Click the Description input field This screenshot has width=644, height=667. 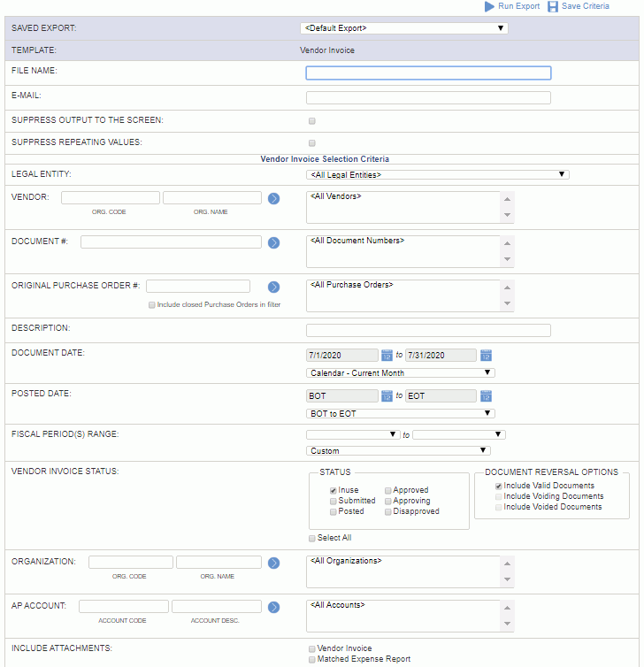[x=428, y=330]
